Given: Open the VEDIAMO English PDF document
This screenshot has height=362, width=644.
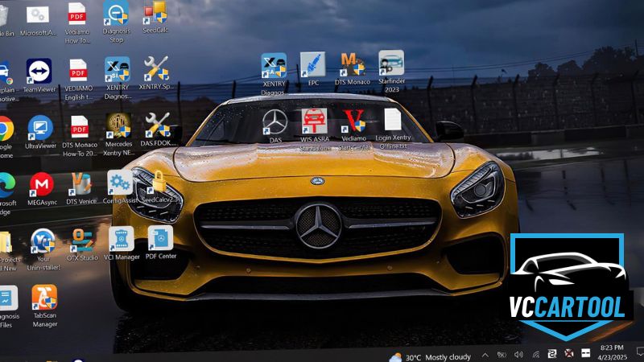Looking at the screenshot, I should 78,80.
